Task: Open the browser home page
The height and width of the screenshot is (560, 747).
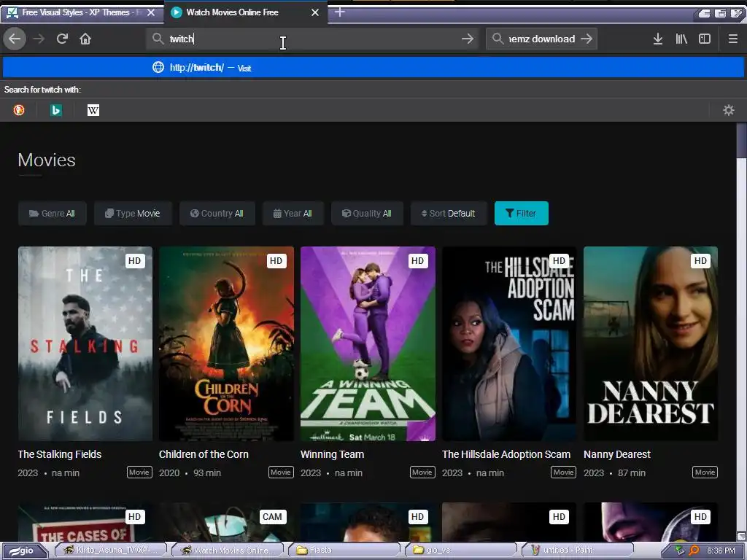Action: click(x=85, y=39)
